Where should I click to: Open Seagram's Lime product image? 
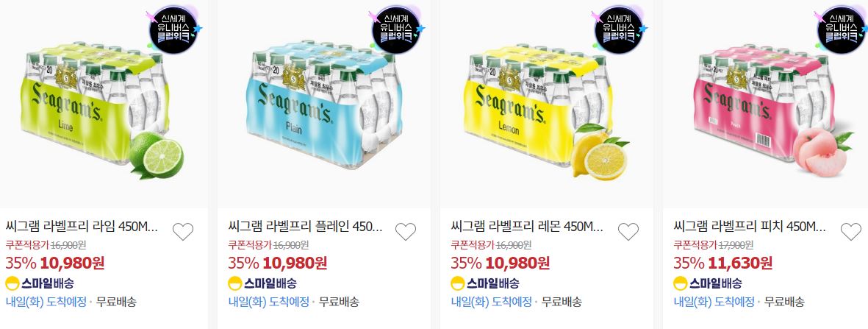click(104, 104)
